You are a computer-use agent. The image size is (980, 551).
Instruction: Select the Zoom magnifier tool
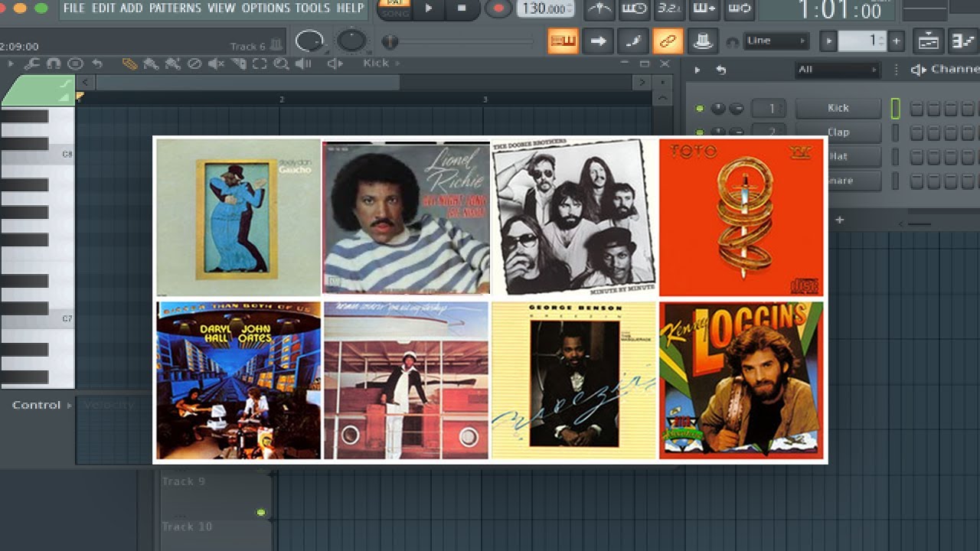(281, 64)
